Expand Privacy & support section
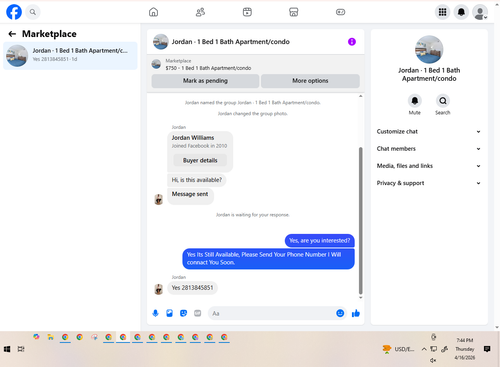This screenshot has width=500, height=367. (429, 183)
